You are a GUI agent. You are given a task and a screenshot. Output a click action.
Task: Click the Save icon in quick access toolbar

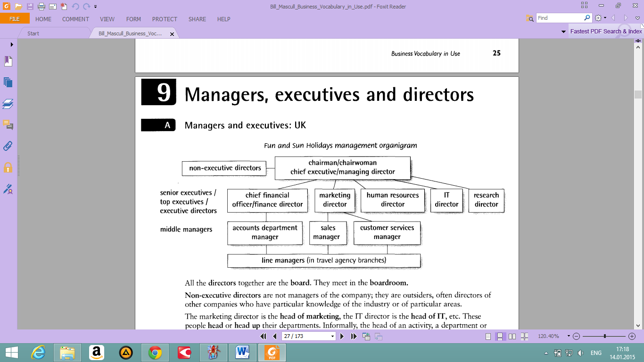(x=30, y=7)
